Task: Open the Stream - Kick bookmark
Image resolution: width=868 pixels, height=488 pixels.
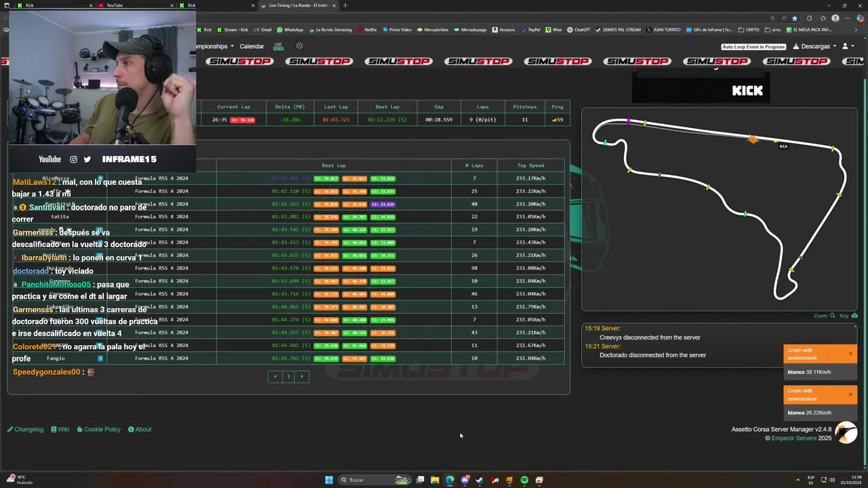Action: [233, 30]
